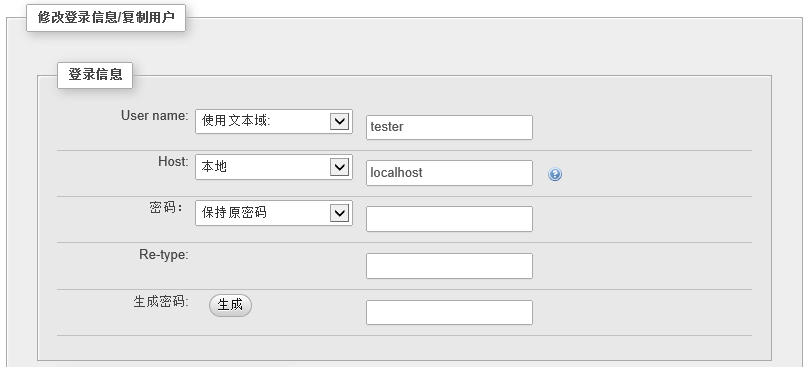Click the 密码: label
This screenshot has height=367, width=810.
pyautogui.click(x=166, y=208)
